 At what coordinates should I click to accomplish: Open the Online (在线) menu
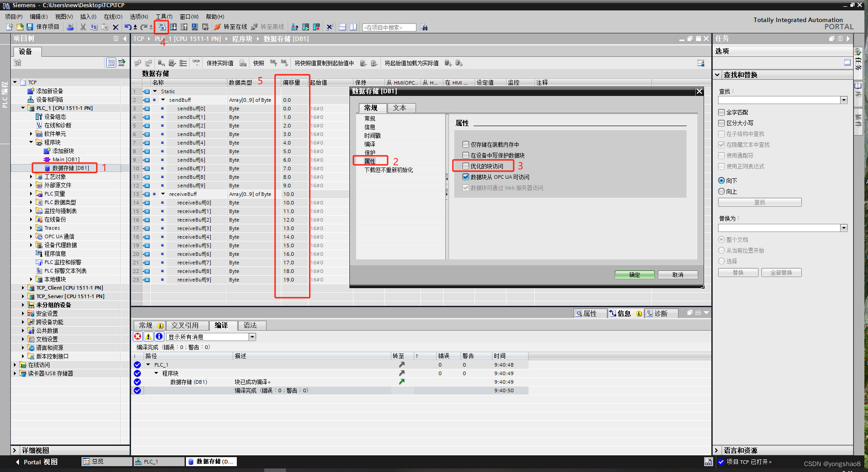[113, 17]
